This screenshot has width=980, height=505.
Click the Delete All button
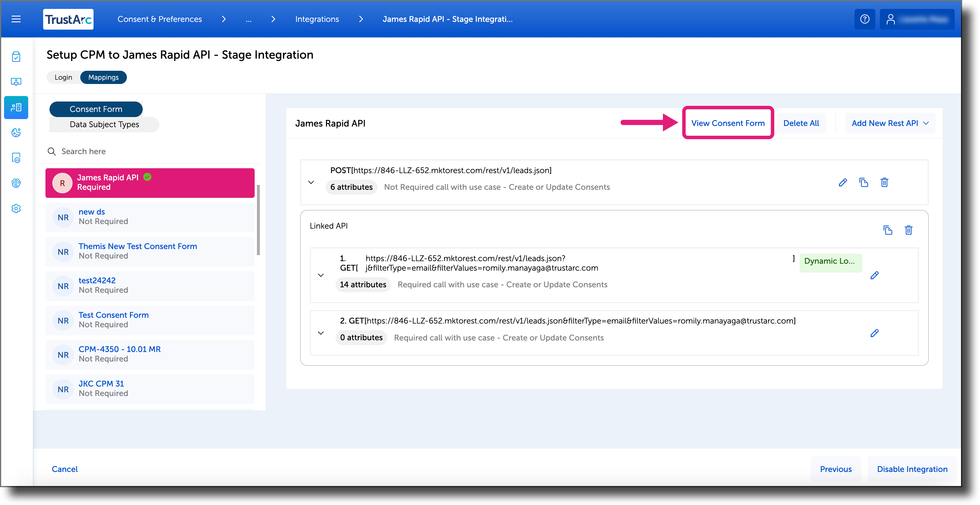click(801, 123)
